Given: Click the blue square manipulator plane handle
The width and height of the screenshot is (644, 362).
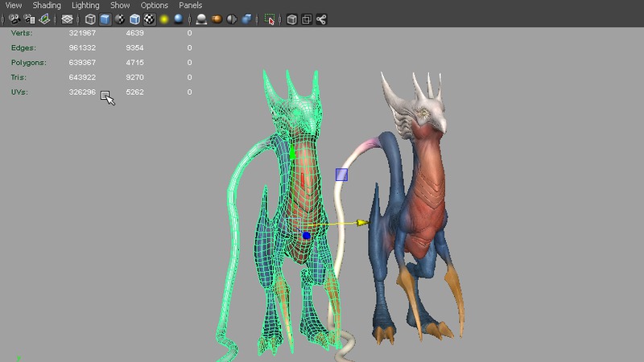Looking at the screenshot, I should click(341, 174).
